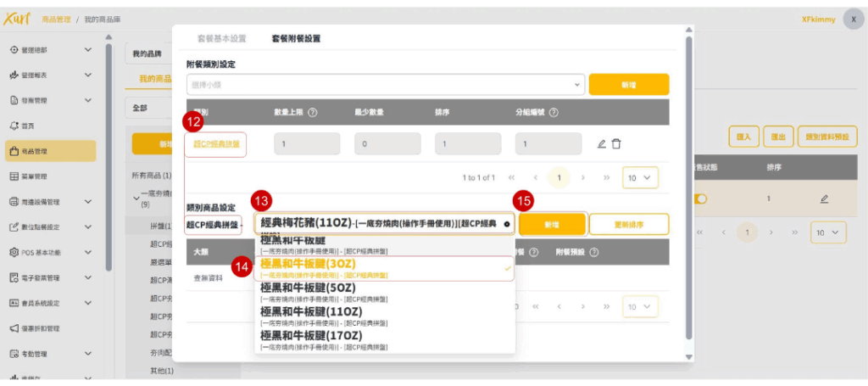Open the 選擇小類 dropdown
The image size is (868, 386).
[x=386, y=85]
